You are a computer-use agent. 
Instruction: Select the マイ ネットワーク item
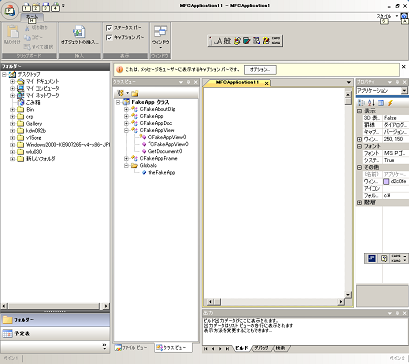click(x=39, y=95)
